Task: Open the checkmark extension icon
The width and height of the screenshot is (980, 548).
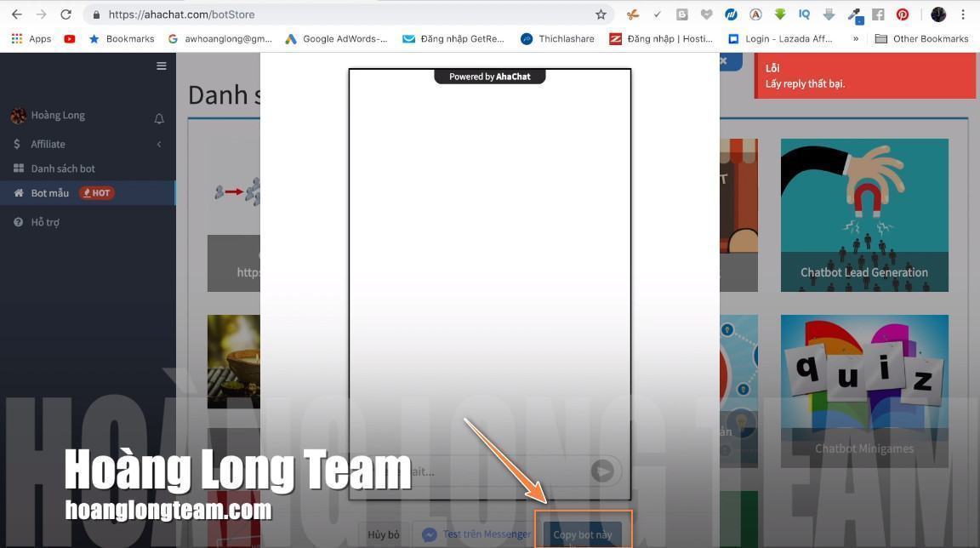Action: pyautogui.click(x=657, y=14)
